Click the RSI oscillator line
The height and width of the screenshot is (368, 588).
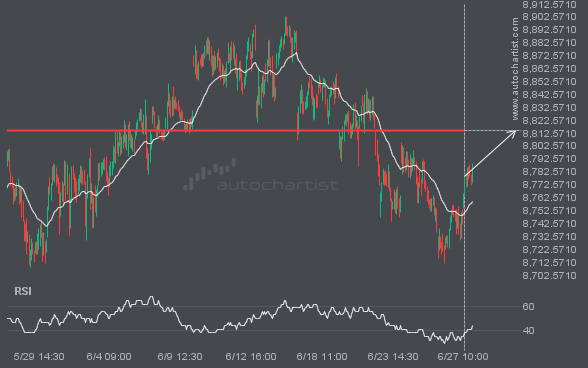click(240, 320)
